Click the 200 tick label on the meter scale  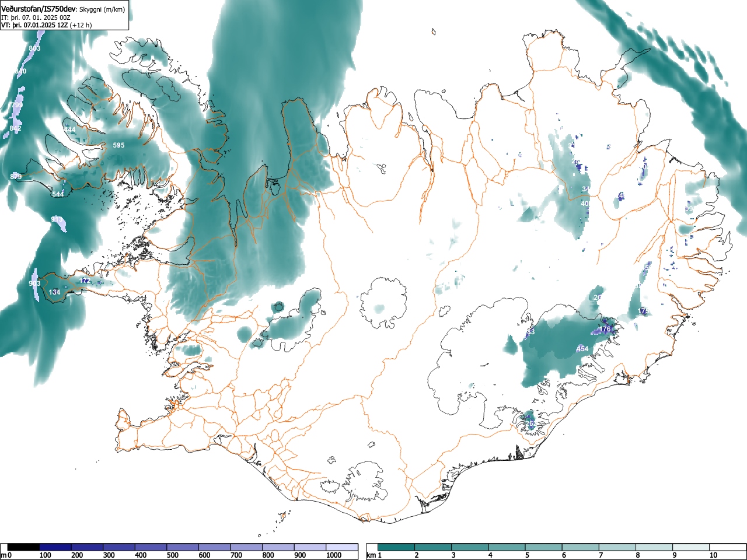click(76, 555)
